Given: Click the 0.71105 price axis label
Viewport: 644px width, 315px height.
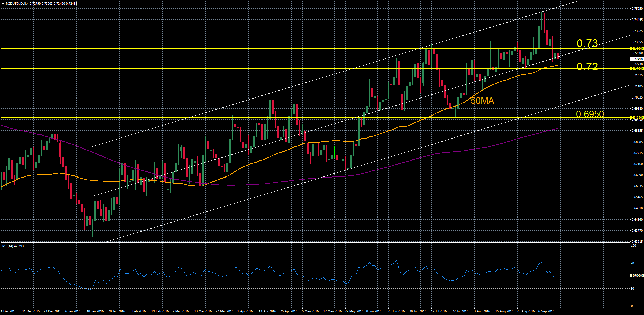Looking at the screenshot, I should 637,86.
